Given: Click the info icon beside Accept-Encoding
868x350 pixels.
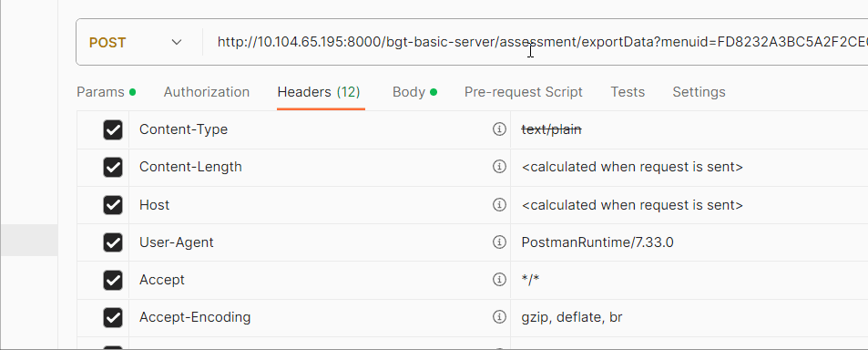Looking at the screenshot, I should click(x=499, y=317).
